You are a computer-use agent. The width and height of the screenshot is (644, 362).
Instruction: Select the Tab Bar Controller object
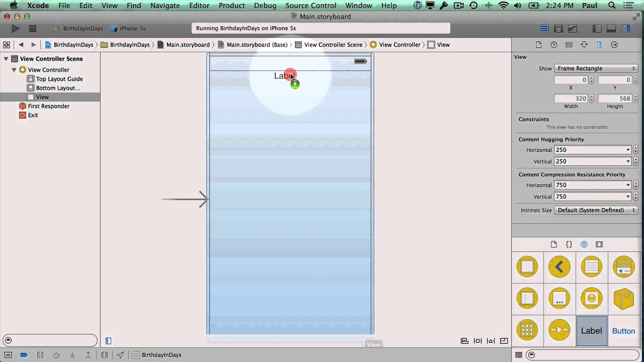point(624,266)
